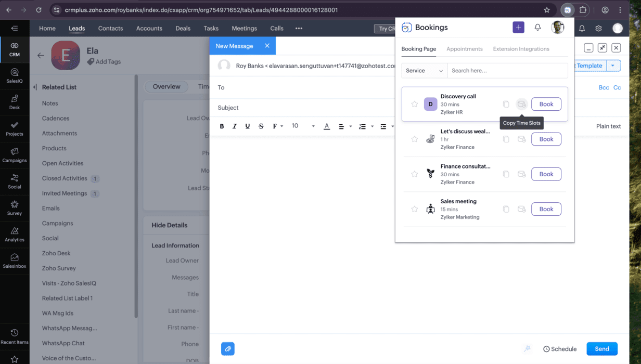Open Projects in the left sidebar
The height and width of the screenshot is (364, 641).
(x=15, y=128)
